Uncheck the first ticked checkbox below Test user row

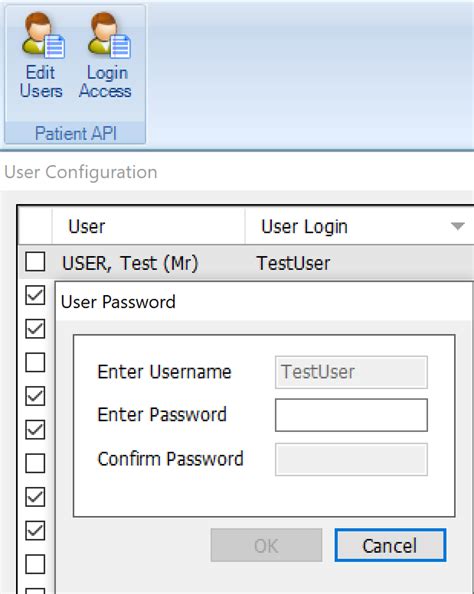coord(35,295)
